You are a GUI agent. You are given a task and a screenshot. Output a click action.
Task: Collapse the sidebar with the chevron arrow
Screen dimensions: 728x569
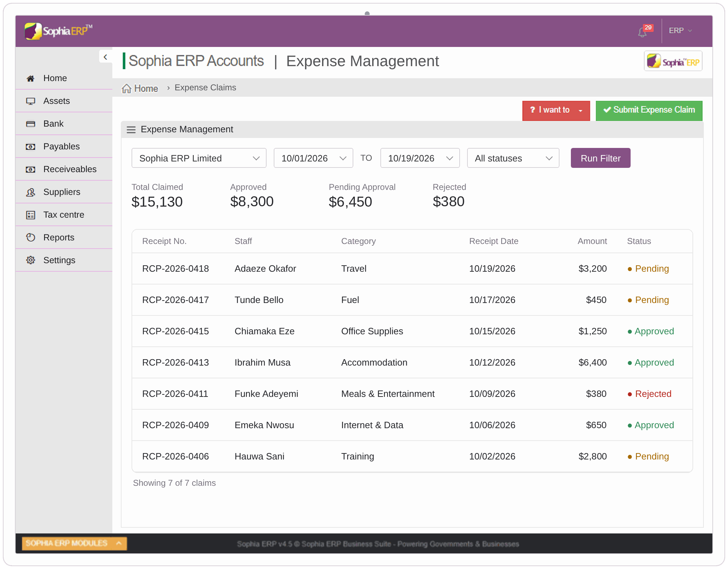[105, 57]
